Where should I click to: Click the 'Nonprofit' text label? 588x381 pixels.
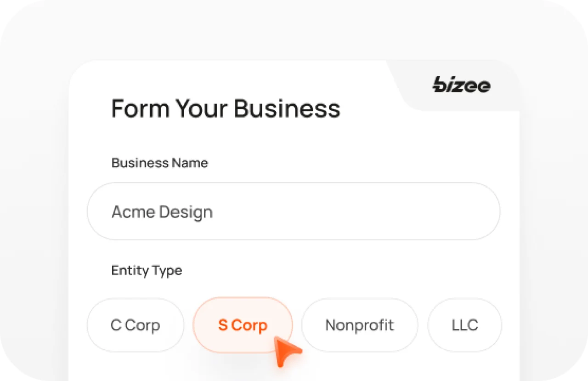pyautogui.click(x=359, y=325)
